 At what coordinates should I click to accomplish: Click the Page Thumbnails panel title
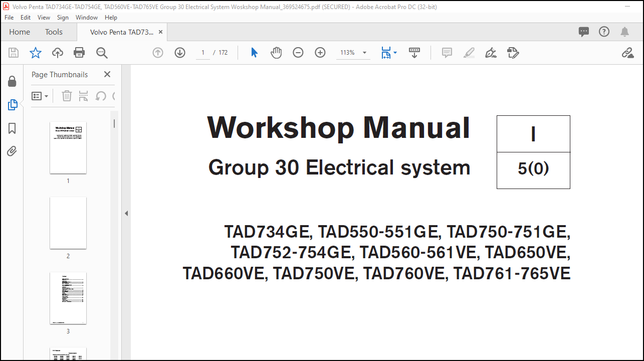(x=60, y=74)
